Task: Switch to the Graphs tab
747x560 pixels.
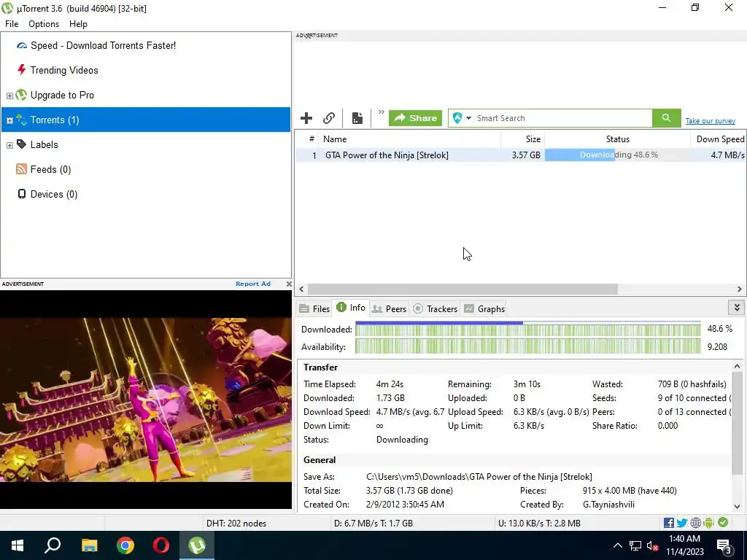Action: pyautogui.click(x=484, y=309)
